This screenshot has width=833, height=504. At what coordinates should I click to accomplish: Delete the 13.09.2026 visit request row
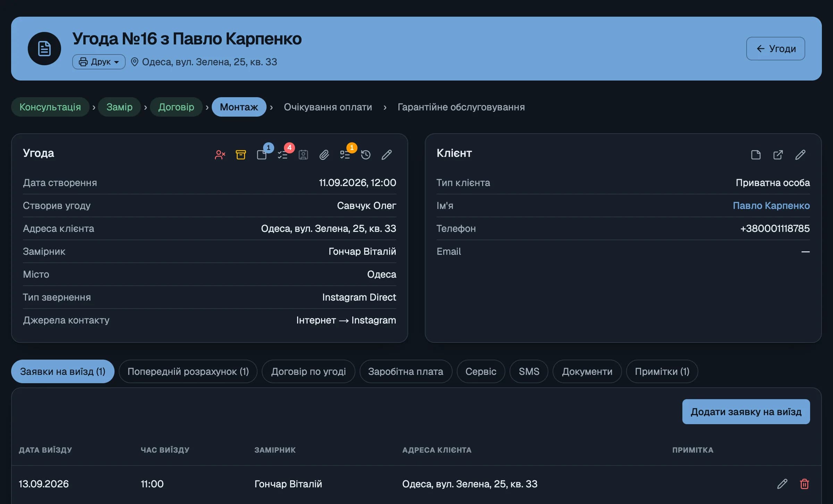(805, 484)
